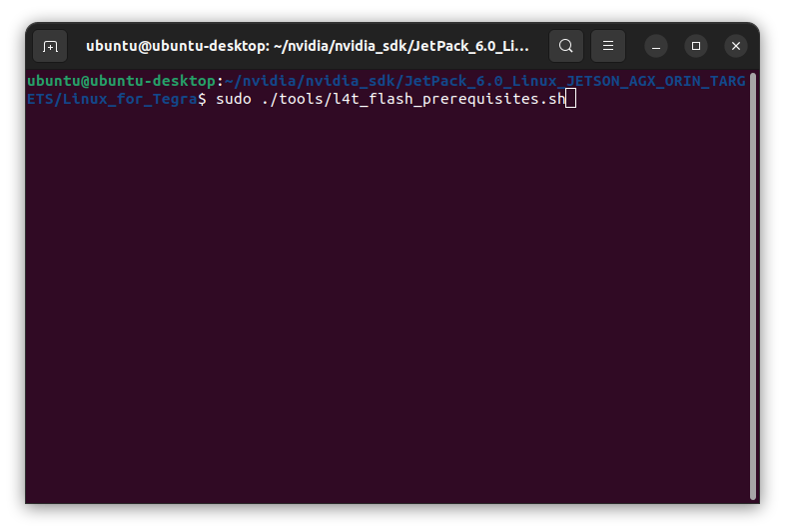Close the terminal window

tap(736, 46)
